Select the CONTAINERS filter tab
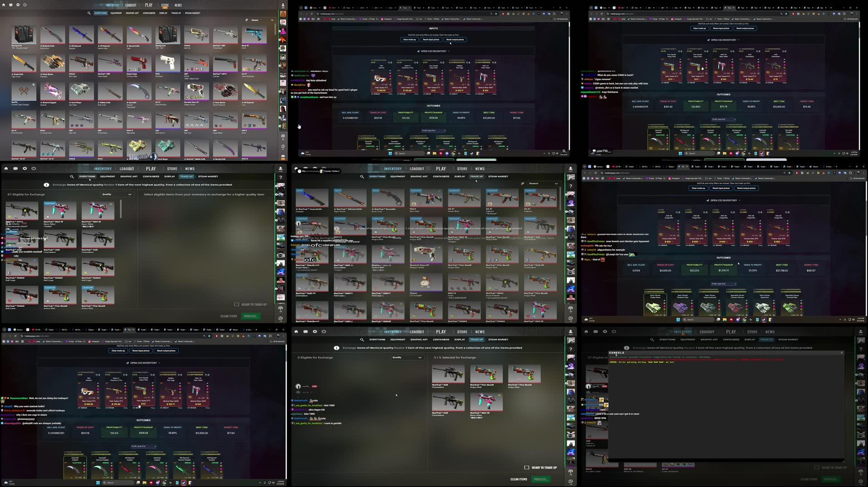868x487 pixels. pos(149,13)
